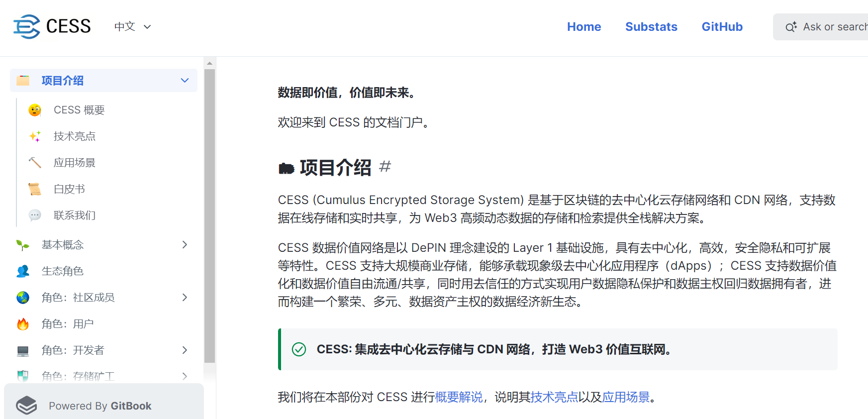Click the scroll icon beside 白皮书
The width and height of the screenshot is (868, 419).
35,189
